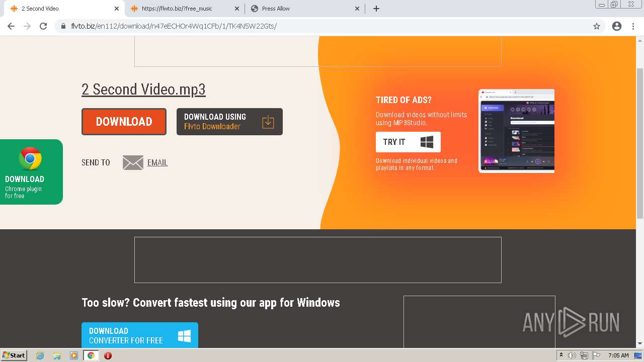The height and width of the screenshot is (362, 644).
Task: Click the Action Center flag icon
Action: [596, 355]
